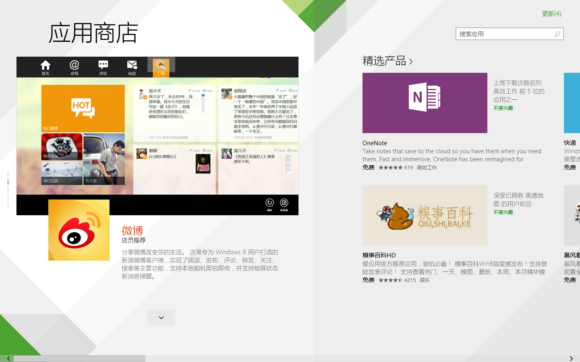Image resolution: width=580 pixels, height=362 pixels.
Task: Click the highlighted search icon in preview
Action: tap(161, 67)
